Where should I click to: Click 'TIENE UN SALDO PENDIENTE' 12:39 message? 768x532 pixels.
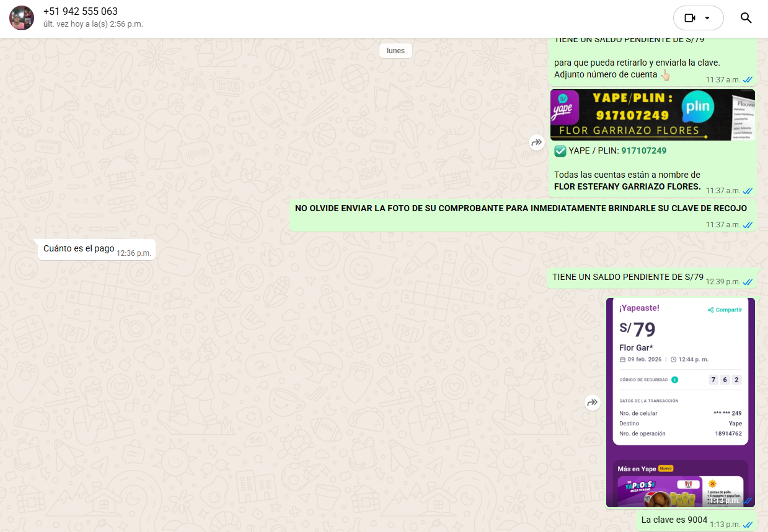627,277
